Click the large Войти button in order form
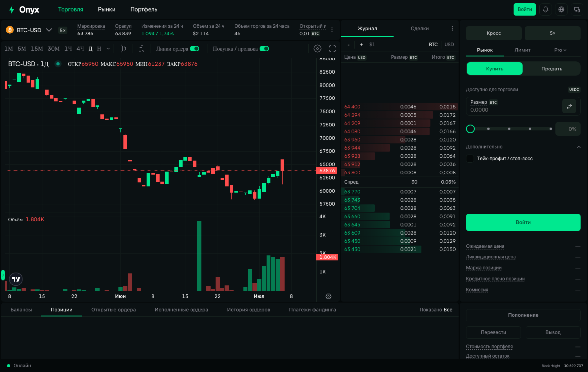This screenshot has height=372, width=588. click(523, 222)
